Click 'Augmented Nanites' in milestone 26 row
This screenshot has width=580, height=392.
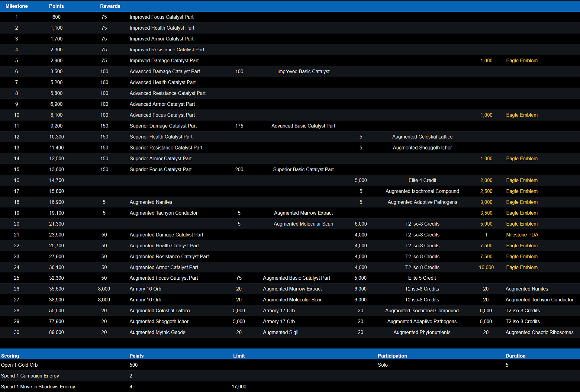(x=527, y=289)
